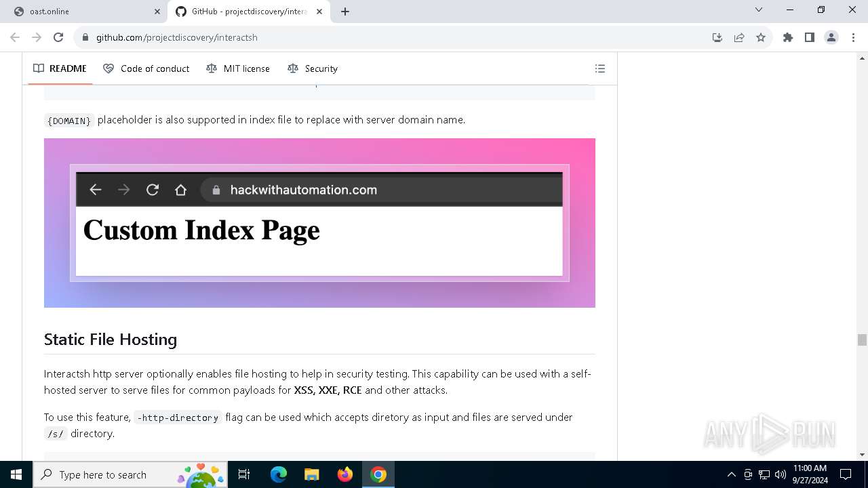Open the Code of conduct tab

click(146, 68)
